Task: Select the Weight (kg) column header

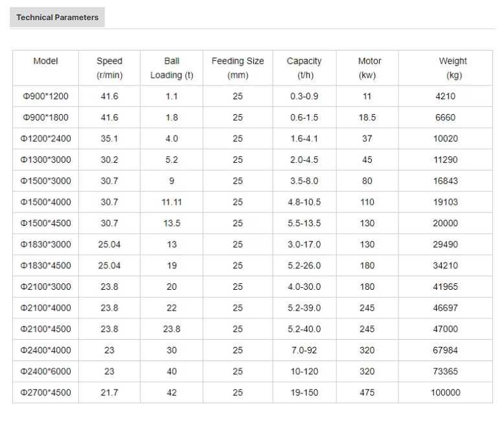Action: pos(453,68)
